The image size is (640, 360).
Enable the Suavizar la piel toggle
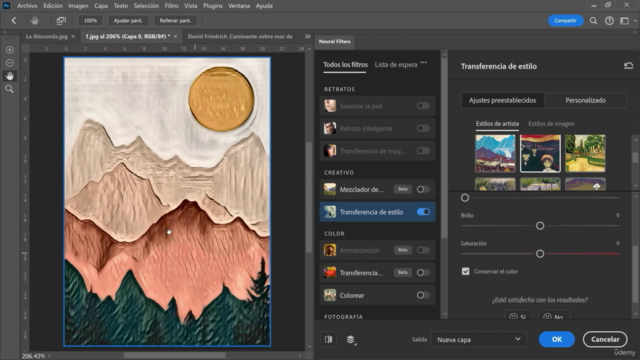[423, 106]
